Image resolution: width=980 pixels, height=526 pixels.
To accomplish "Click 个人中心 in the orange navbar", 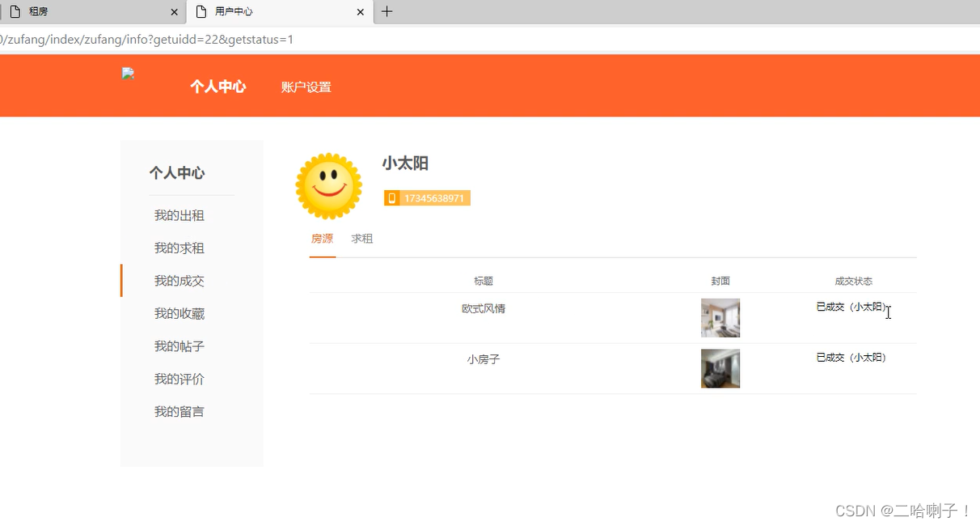I will click(x=218, y=86).
